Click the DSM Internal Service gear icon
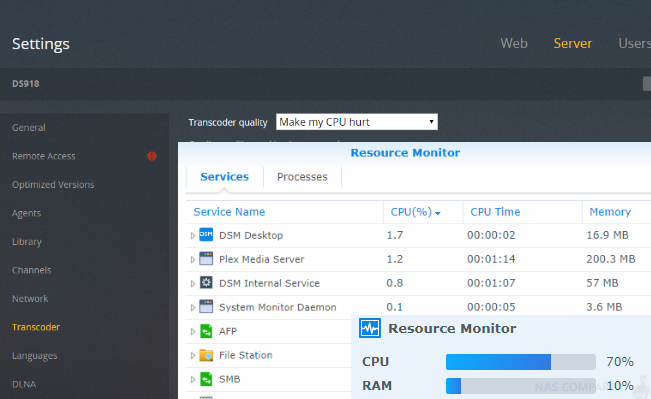This screenshot has width=651, height=399. point(206,283)
